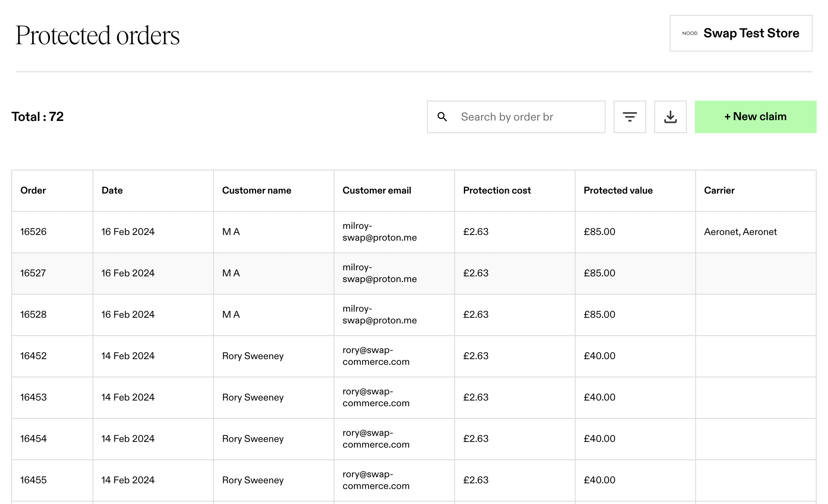
Task: Click £2.63 protection cost in order 16453 row
Action: (x=476, y=397)
